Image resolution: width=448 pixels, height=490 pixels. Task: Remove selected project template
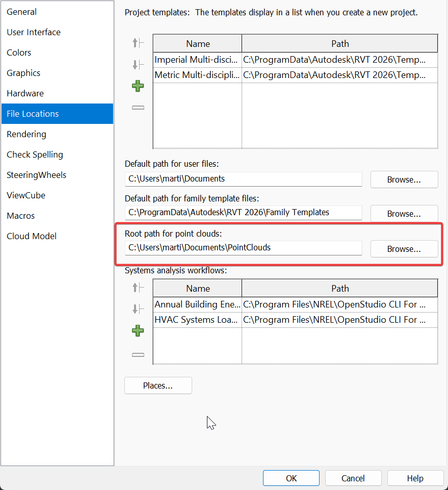(x=138, y=108)
